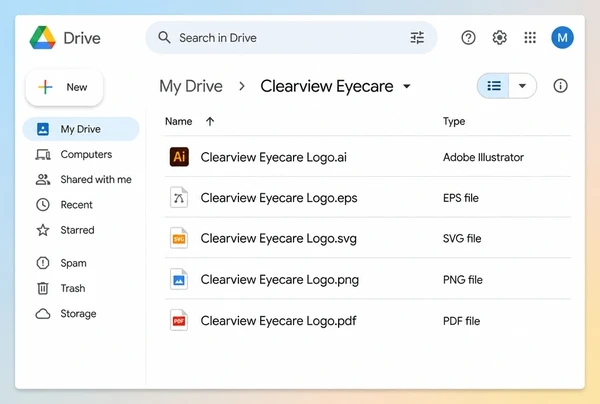Open the Settings gear
The height and width of the screenshot is (404, 600).
pyautogui.click(x=499, y=37)
